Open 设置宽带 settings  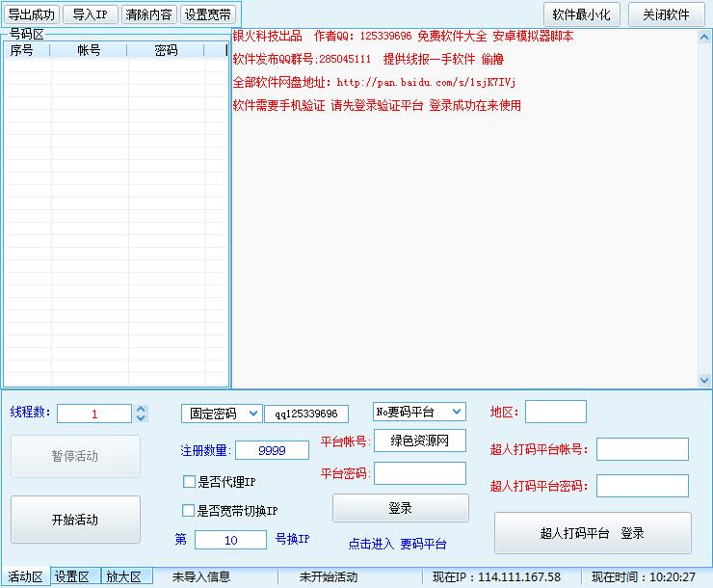[x=208, y=14]
